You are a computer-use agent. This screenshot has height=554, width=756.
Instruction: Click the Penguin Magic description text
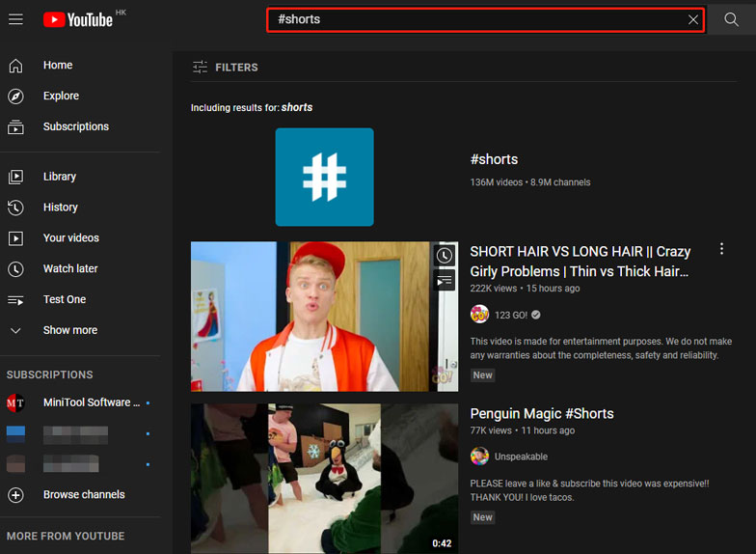pos(589,490)
